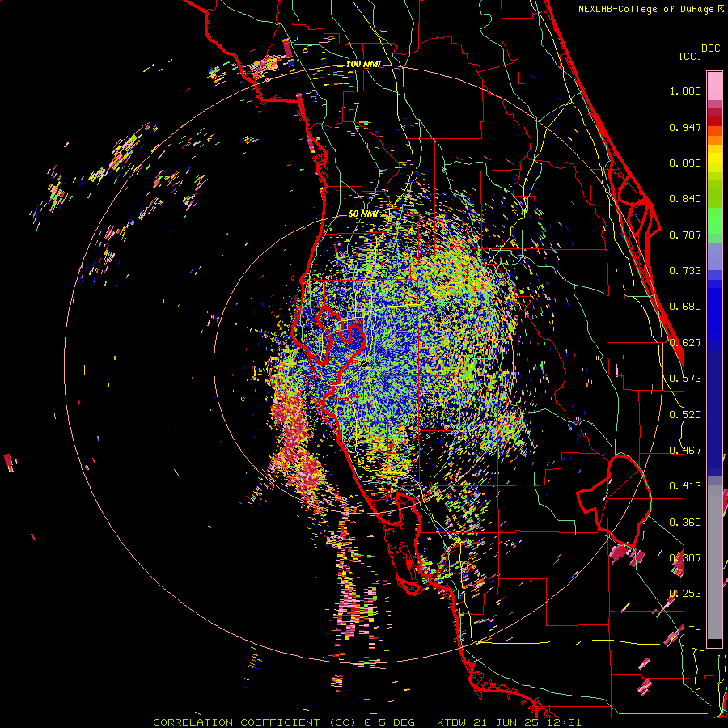The width and height of the screenshot is (728, 728).
Task: Select the 0.840 scale value
Action: point(685,199)
